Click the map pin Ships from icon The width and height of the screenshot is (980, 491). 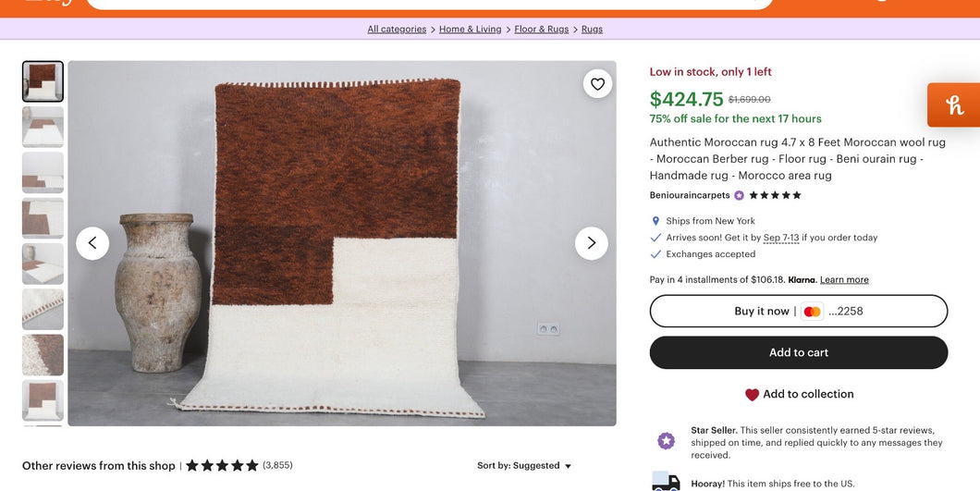655,221
